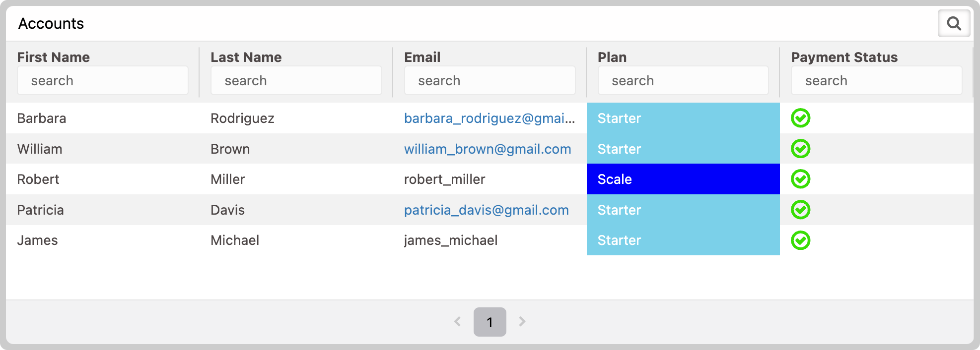Open william_brown@gmail.com email link
This screenshot has height=350, width=980.
(488, 149)
